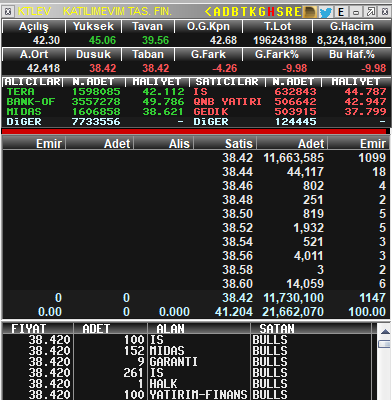Click the Bu Haf.% header
Screen dimensions: 392x400
click(352, 54)
